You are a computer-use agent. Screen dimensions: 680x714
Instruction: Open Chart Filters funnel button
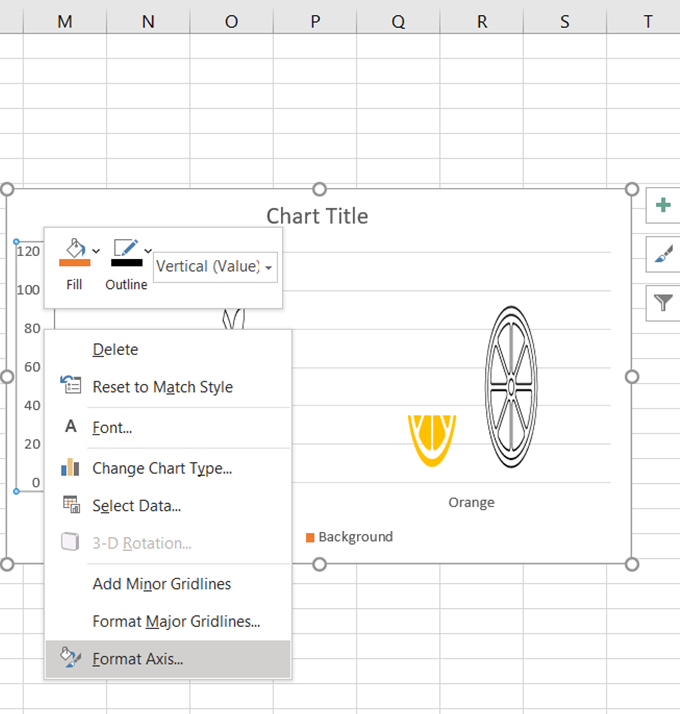[x=663, y=303]
